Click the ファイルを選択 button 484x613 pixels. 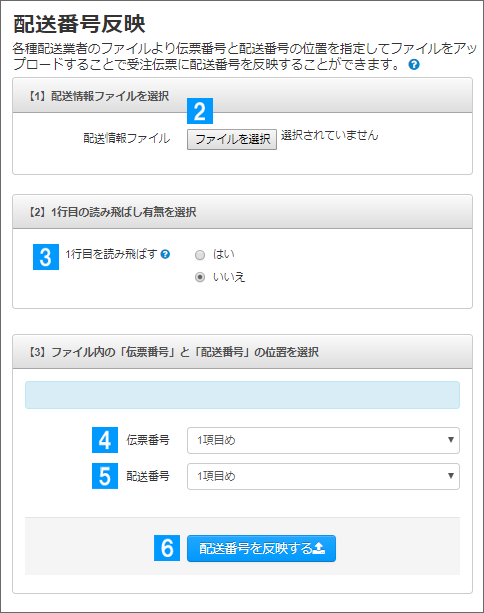click(232, 139)
